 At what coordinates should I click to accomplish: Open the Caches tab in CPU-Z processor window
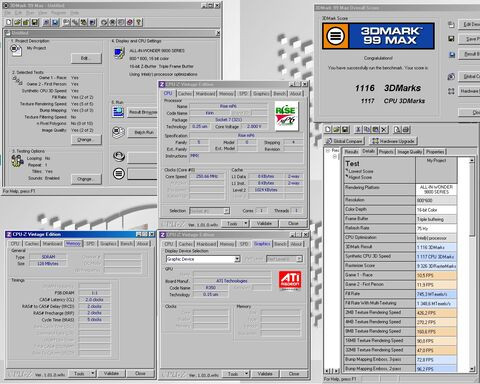(x=184, y=94)
